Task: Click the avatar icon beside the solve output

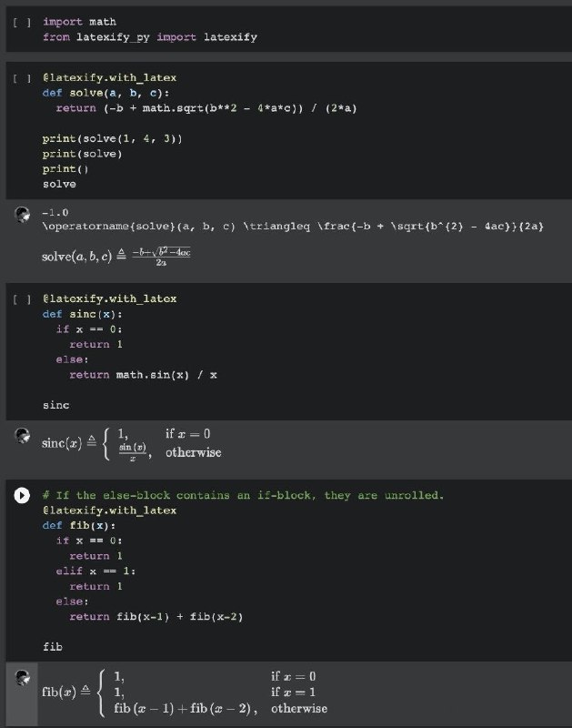Action: click(x=21, y=214)
